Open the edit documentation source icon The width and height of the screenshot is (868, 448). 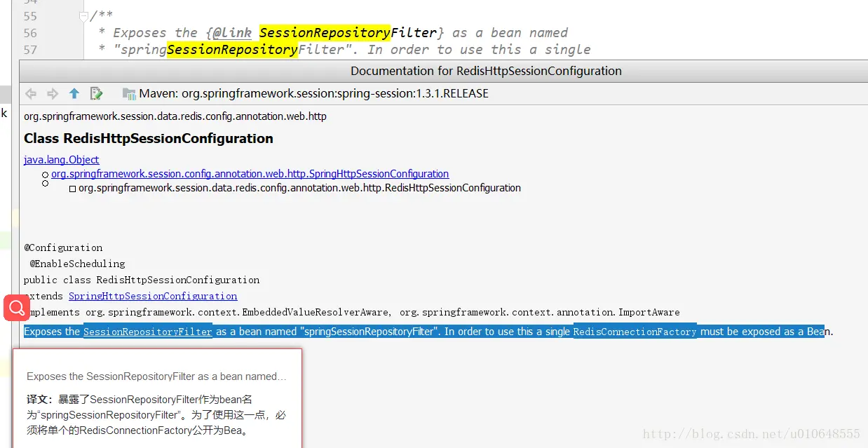(97, 93)
